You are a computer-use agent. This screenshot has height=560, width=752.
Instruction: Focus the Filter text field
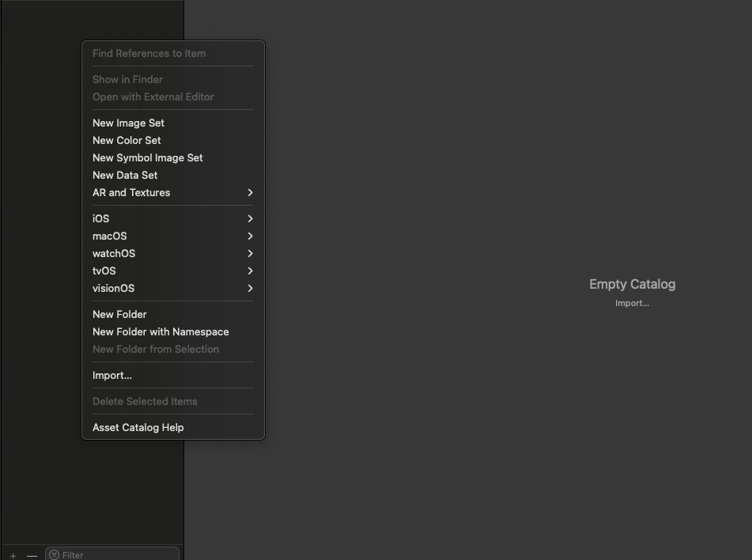[x=112, y=554]
